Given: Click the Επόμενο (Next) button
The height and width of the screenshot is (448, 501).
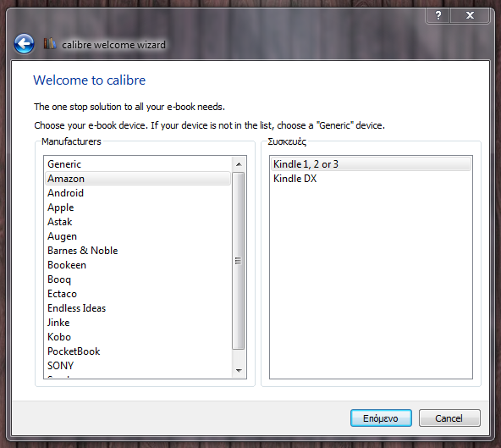Looking at the screenshot, I should [x=381, y=418].
